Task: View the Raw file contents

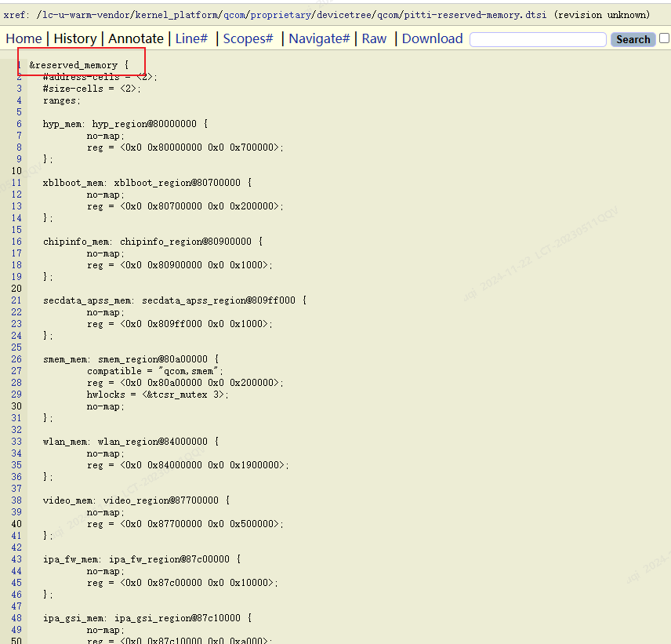Action: pyautogui.click(x=374, y=38)
